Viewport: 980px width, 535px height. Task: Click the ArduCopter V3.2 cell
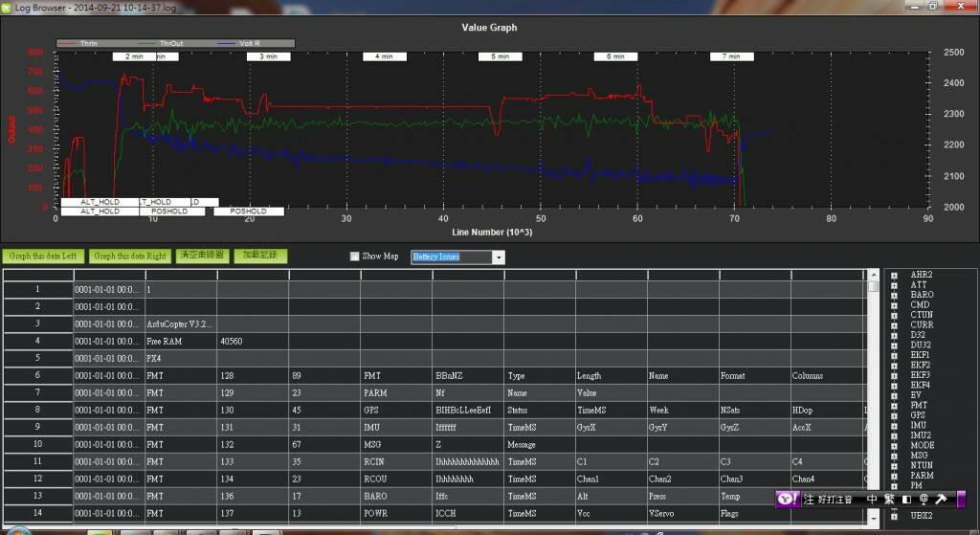point(181,323)
